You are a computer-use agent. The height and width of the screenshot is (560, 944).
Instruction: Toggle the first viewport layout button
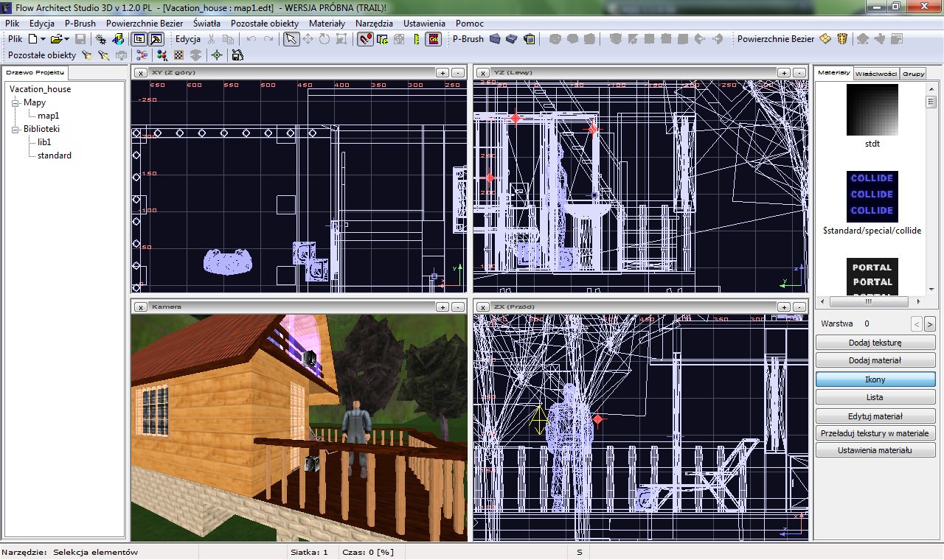[139, 39]
